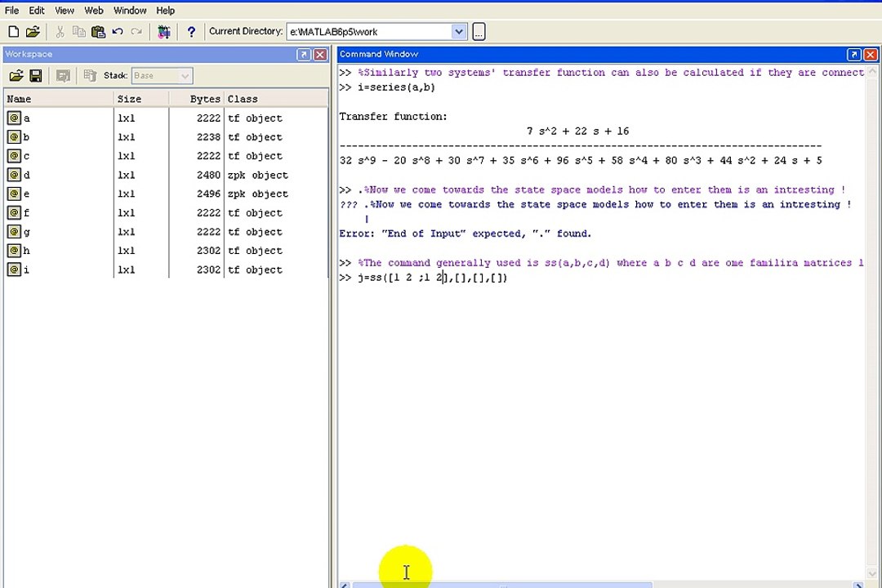Click the '2480' bytes cell of variable d
Screen dimensions: 882x588
pyautogui.click(x=208, y=175)
